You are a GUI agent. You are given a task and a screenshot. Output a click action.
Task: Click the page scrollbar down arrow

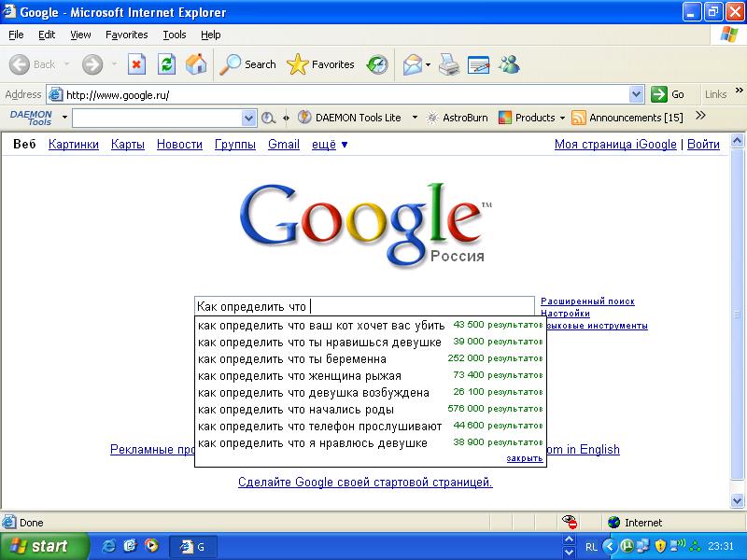point(737,500)
